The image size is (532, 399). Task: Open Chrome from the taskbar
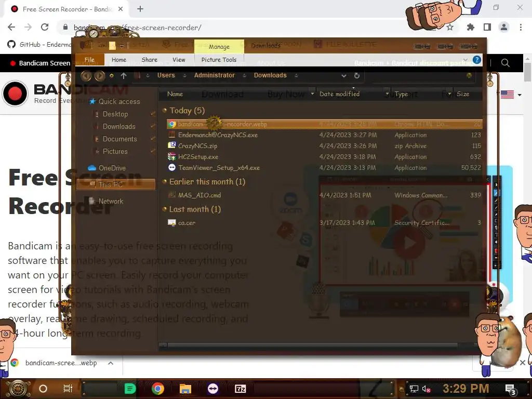click(x=158, y=389)
